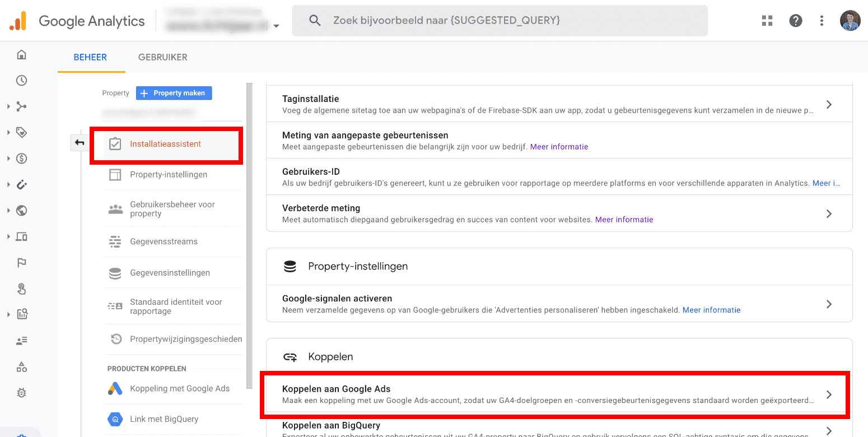The width and height of the screenshot is (868, 437).
Task: Open the touch pointer events icon
Action: point(21,289)
